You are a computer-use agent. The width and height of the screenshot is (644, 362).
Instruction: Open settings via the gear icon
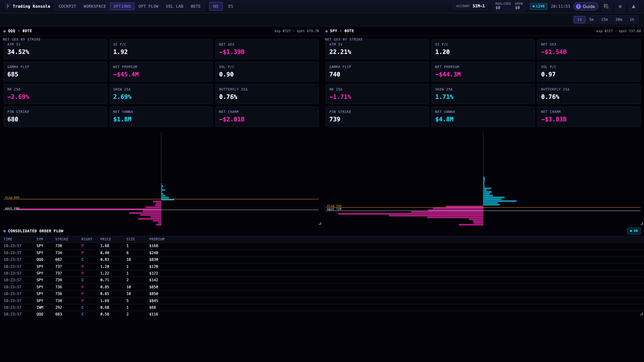pos(620,7)
